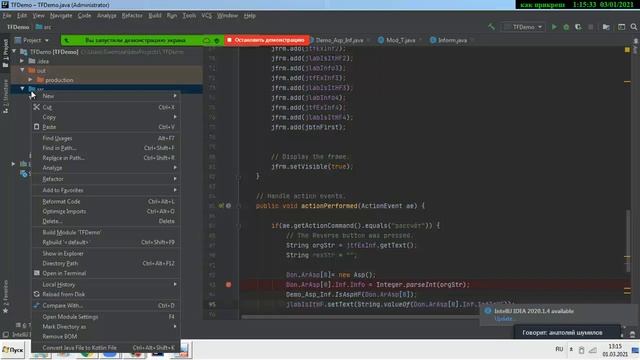Image resolution: width=640 pixels, height=360 pixels.
Task: Click the TFDemo breadcrumb in navigation bar
Action: click(18, 27)
